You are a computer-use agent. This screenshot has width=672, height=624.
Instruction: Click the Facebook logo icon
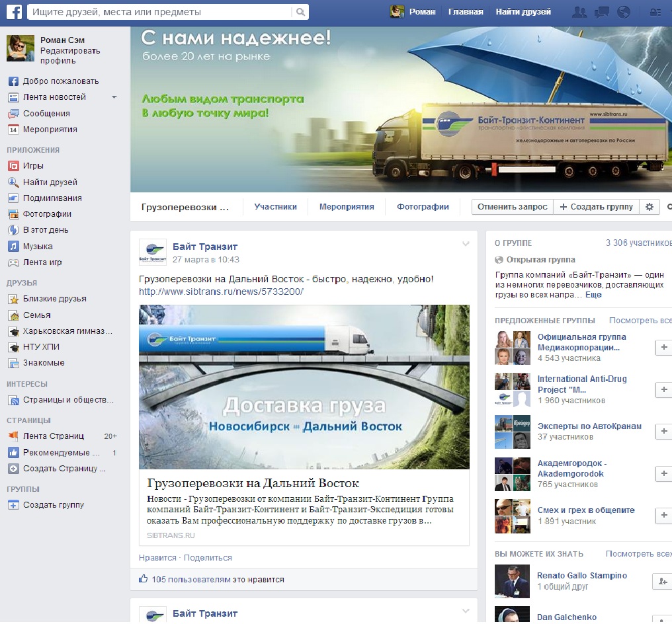(x=14, y=11)
